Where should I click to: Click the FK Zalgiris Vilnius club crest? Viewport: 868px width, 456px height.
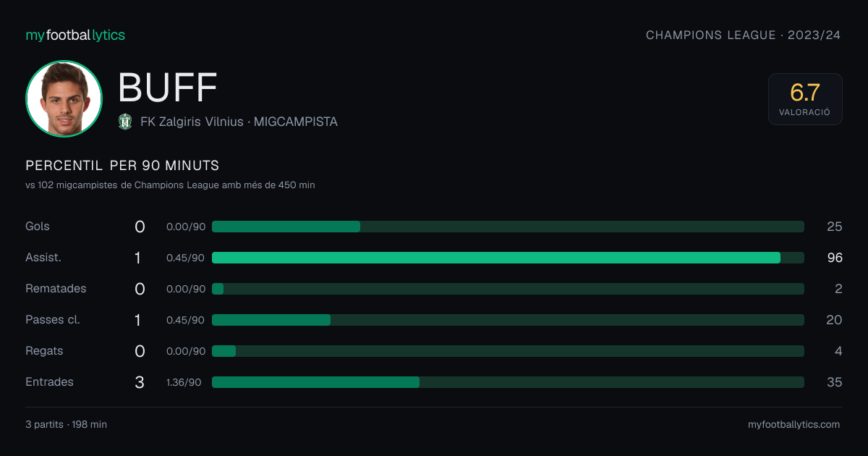pos(125,122)
